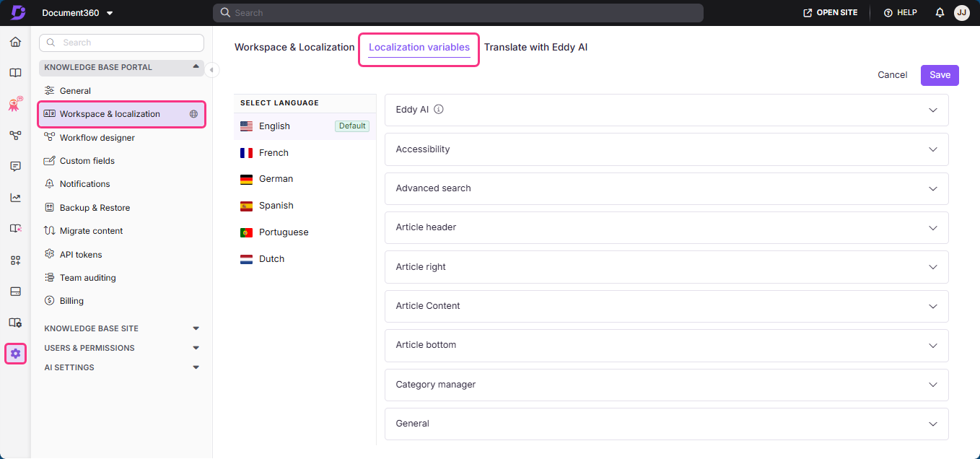
Task: Select Workspace & localization menu item
Action: (x=121, y=114)
